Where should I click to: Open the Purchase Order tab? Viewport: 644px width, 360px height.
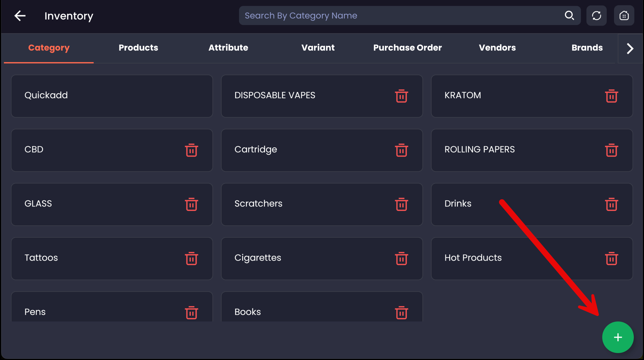pos(407,48)
